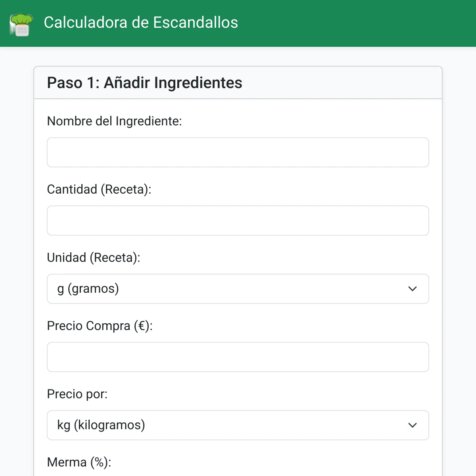Click the 'Merma (%):' label
The image size is (476, 476).
point(79,462)
